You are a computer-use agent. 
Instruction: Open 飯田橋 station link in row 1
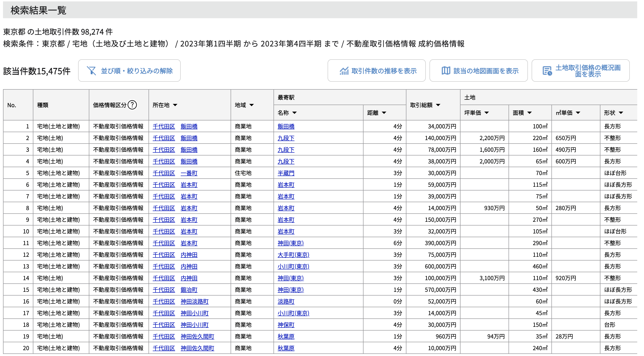(x=286, y=127)
